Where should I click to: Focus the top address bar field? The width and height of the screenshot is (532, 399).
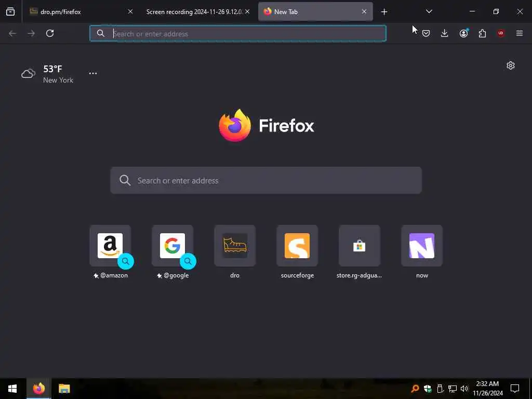238,33
